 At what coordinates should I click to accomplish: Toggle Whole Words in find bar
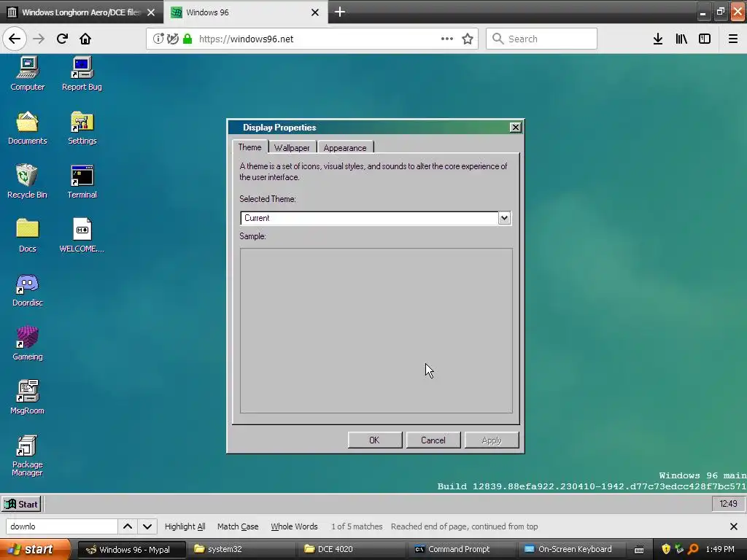[x=294, y=526]
